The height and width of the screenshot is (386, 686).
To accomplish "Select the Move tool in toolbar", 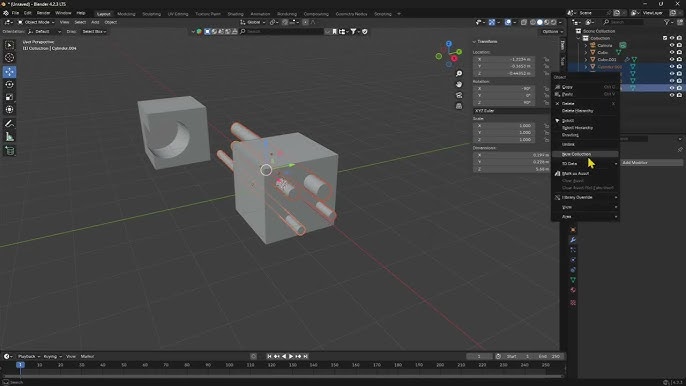I will point(10,72).
